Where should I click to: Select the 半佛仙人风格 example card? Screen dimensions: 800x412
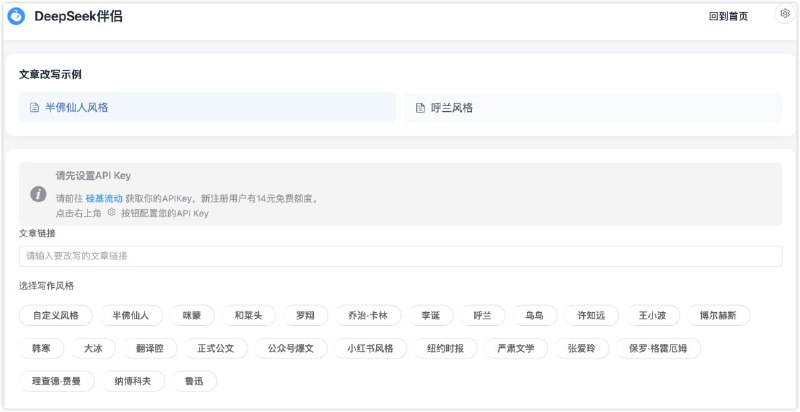[208, 108]
